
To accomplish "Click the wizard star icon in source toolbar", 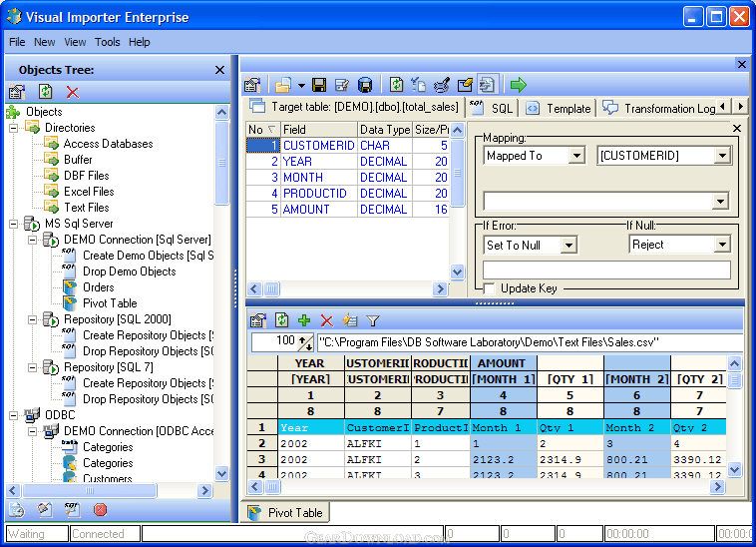I will tap(349, 320).
